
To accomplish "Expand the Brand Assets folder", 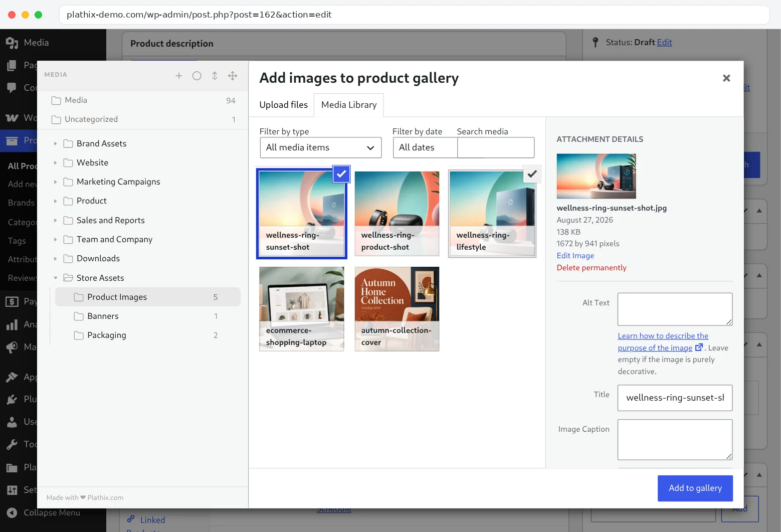I will [x=55, y=144].
